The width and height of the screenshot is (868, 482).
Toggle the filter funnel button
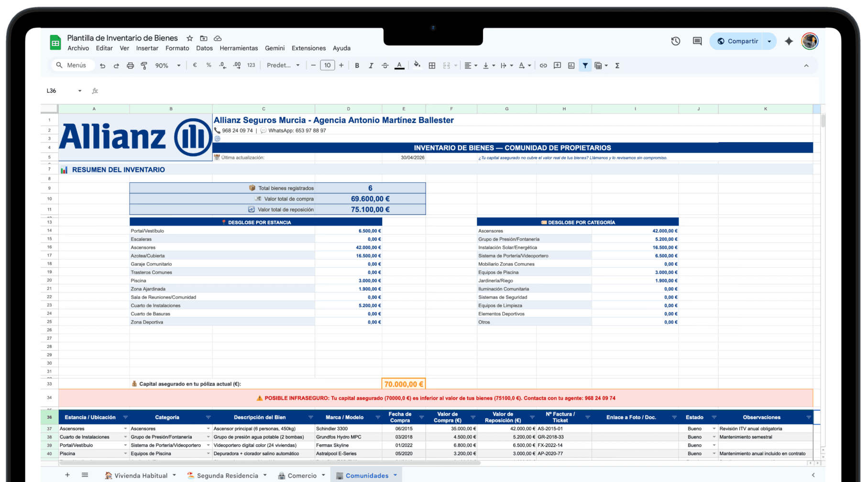click(x=585, y=66)
